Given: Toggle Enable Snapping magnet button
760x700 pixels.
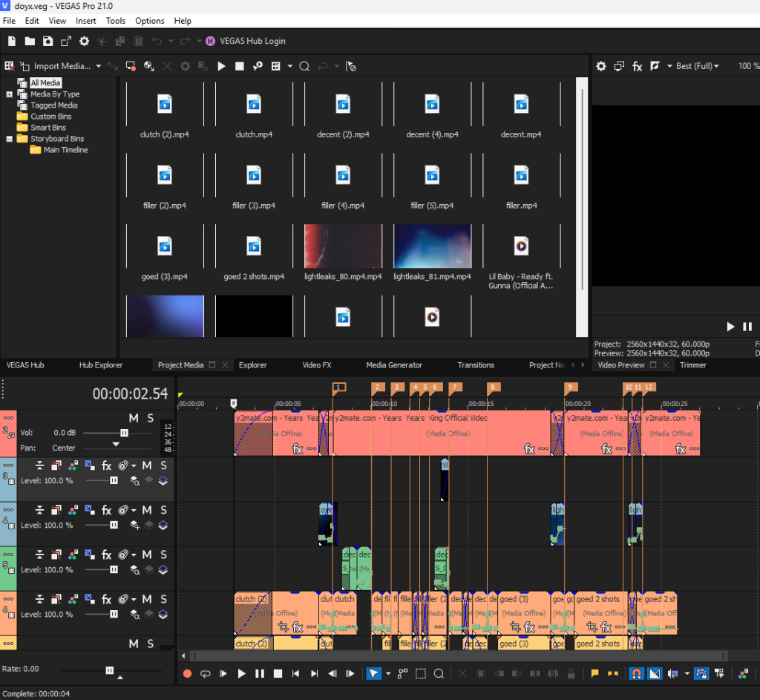Looking at the screenshot, I should point(636,673).
